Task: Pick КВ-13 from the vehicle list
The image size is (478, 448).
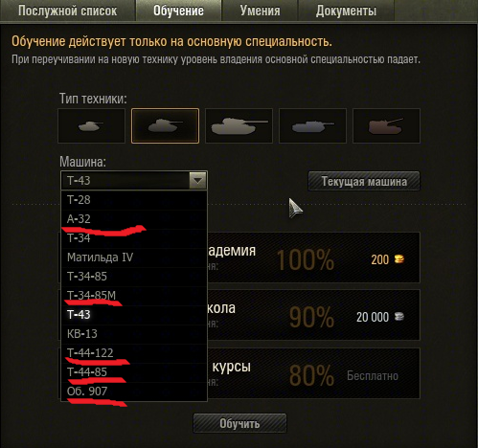Action: click(134, 334)
